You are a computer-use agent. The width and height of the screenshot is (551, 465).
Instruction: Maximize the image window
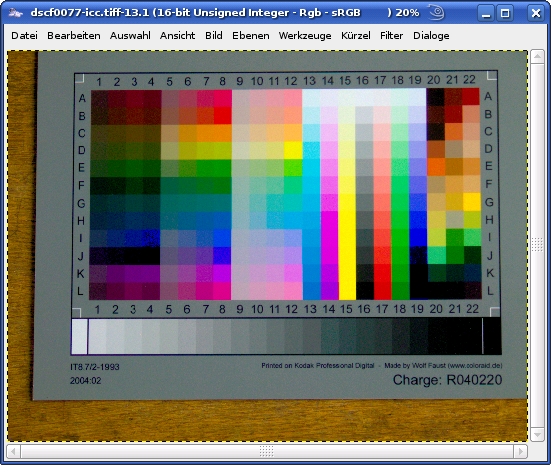[505, 13]
